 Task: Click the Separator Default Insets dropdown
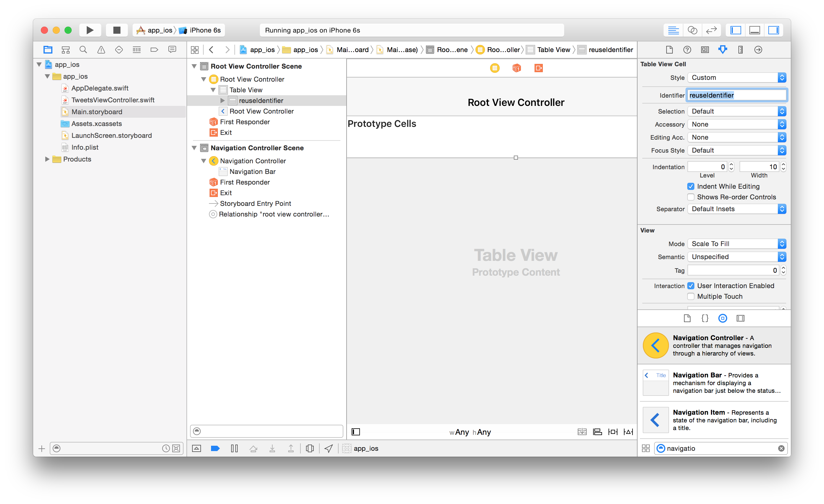pyautogui.click(x=737, y=209)
